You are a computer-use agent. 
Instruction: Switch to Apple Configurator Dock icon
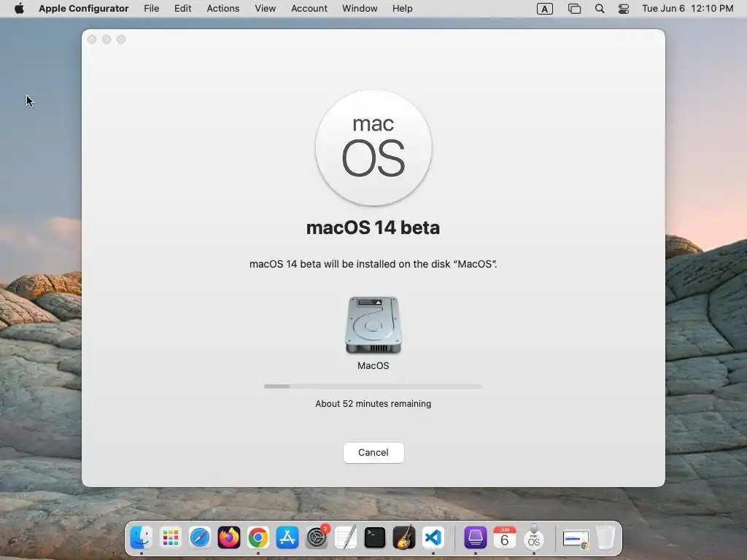point(475,537)
